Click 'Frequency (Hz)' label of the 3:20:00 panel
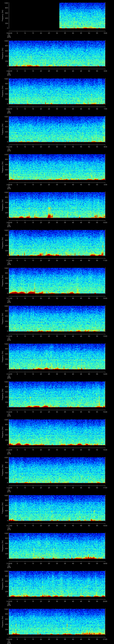This screenshot has height=644, width=114. (3, 621)
